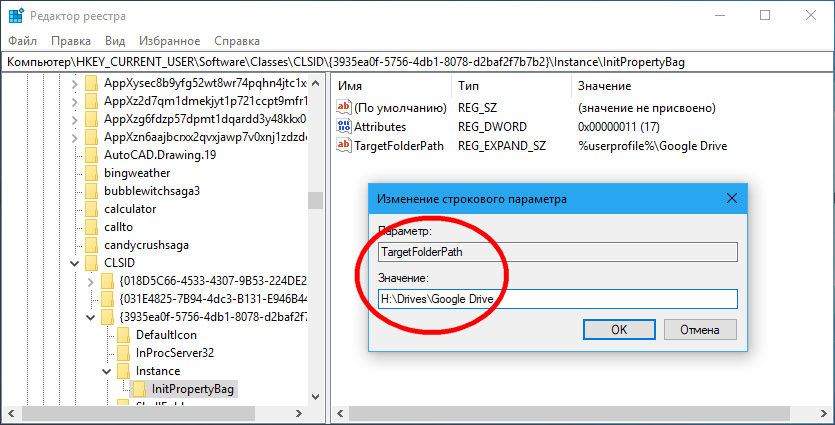The width and height of the screenshot is (835, 425).
Task: Expand the {018D5C66-4533-4307 key node
Action: pyautogui.click(x=90, y=281)
